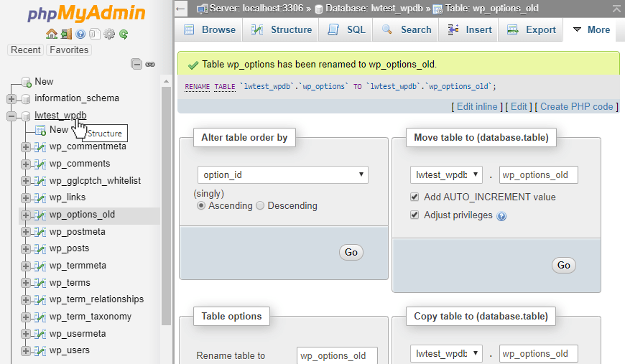Click the log out door icon
625x364 pixels.
tap(66, 34)
